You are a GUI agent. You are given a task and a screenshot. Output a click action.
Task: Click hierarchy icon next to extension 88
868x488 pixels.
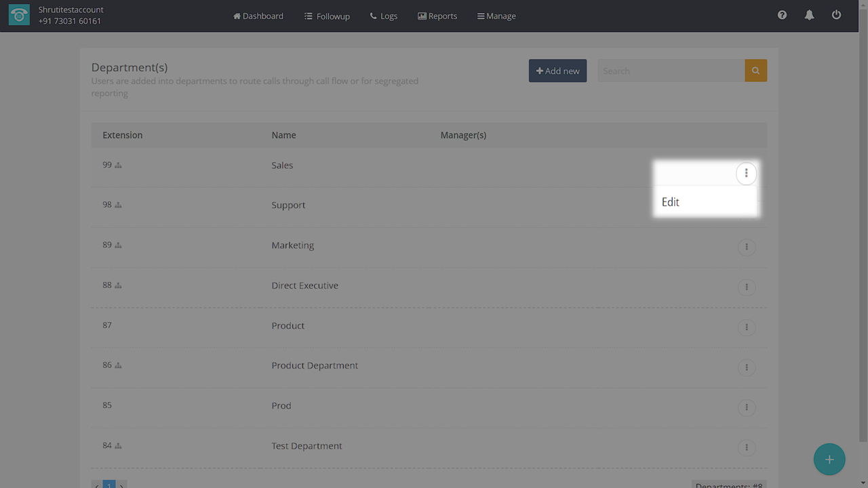click(x=118, y=285)
